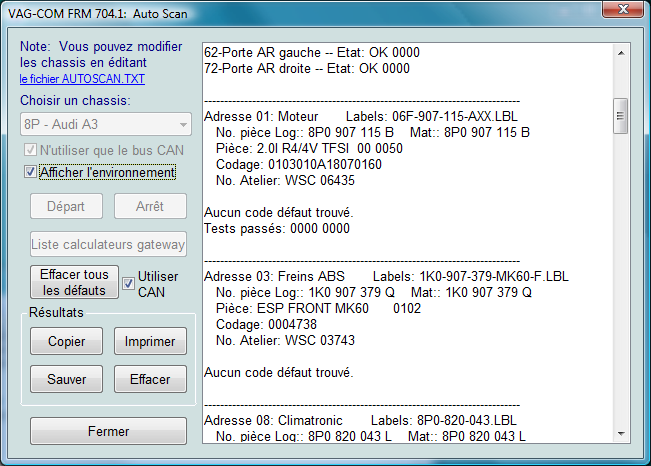Click 'No. Atelier: WSC 06435' text

[285, 180]
